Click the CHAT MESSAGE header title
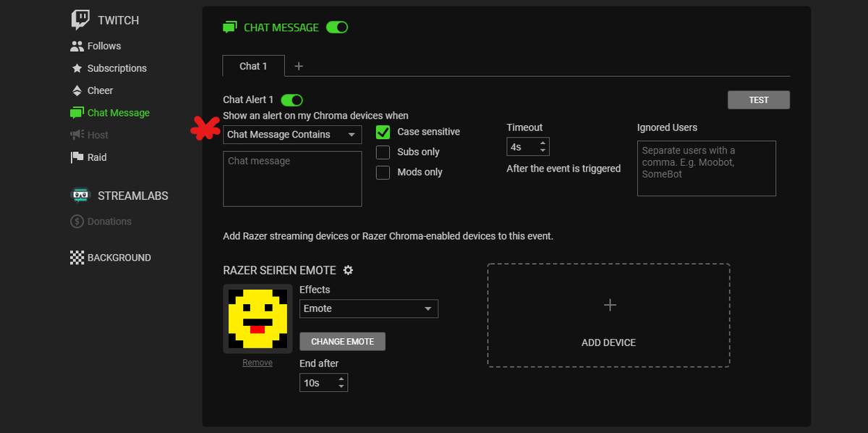868x433 pixels. 281,28
